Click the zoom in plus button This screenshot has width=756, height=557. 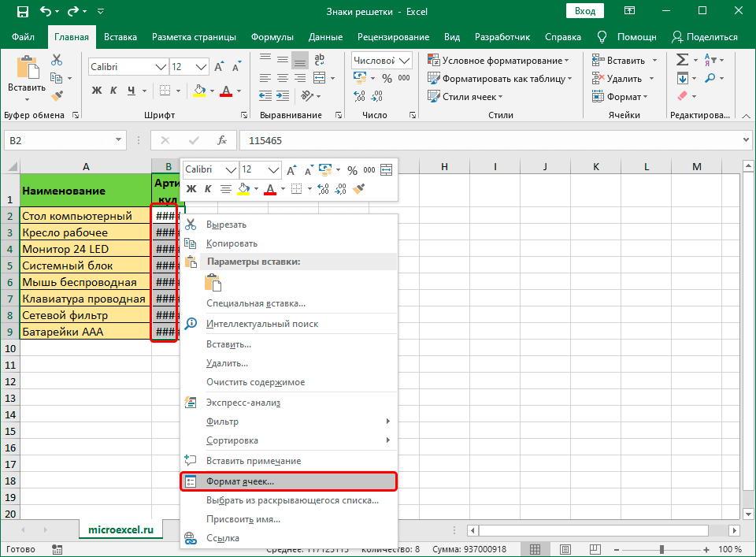[706, 549]
